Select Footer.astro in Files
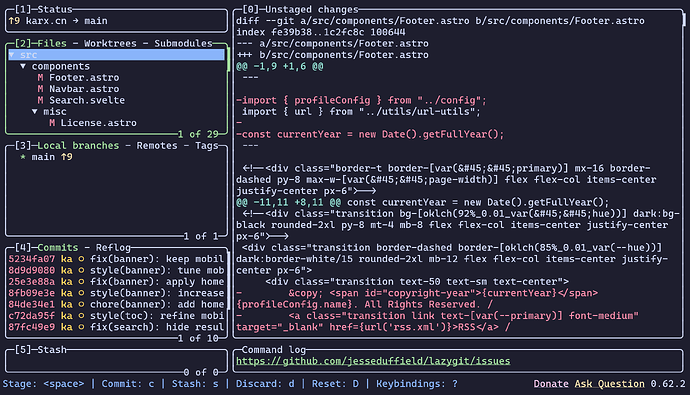690x395 pixels. click(84, 78)
